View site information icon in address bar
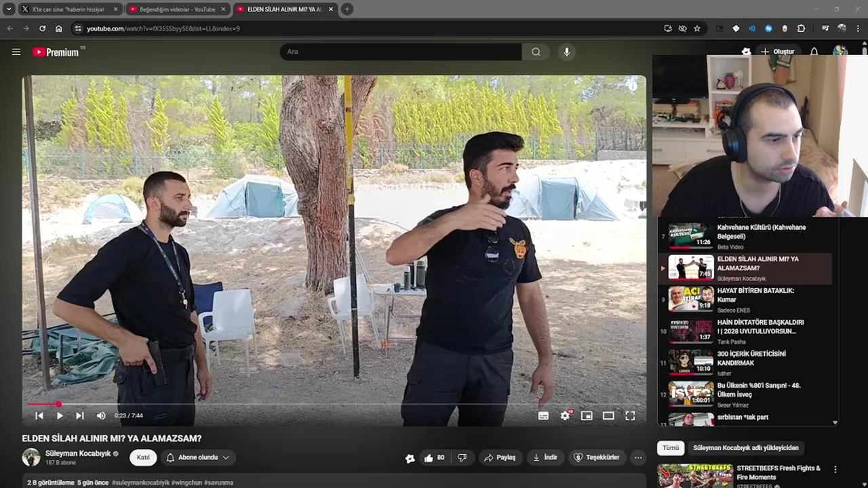This screenshot has height=488, width=868. (78, 28)
